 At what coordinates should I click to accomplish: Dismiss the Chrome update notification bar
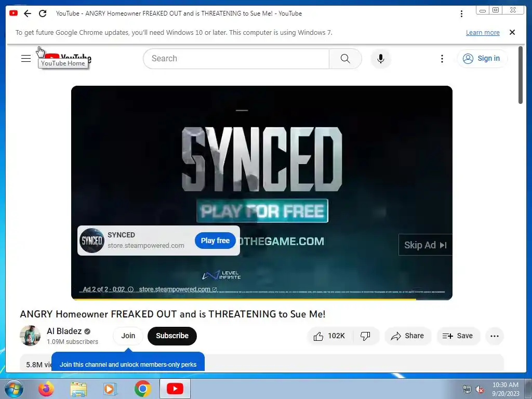[512, 32]
